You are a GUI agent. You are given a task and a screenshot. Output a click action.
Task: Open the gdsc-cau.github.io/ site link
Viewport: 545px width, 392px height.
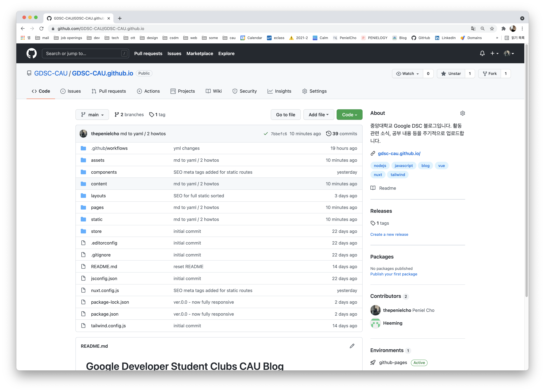(399, 153)
